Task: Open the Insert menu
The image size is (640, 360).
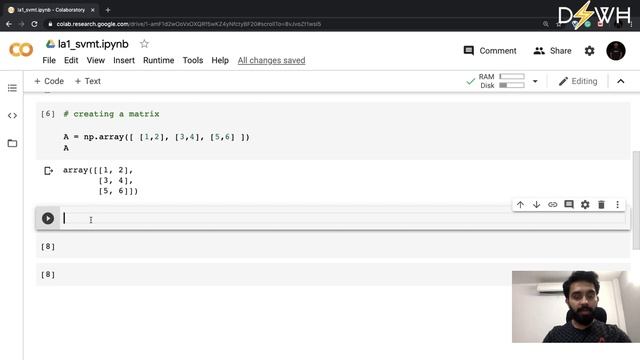Action: [x=124, y=60]
